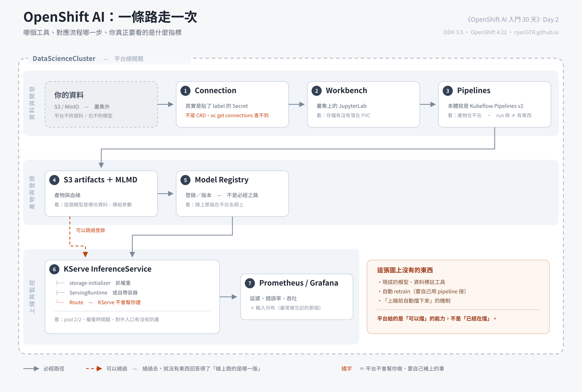Viewport: 582px width, 392px height.
Task: Click '其實是貼了 label 的 Secret'
Action: click(217, 106)
